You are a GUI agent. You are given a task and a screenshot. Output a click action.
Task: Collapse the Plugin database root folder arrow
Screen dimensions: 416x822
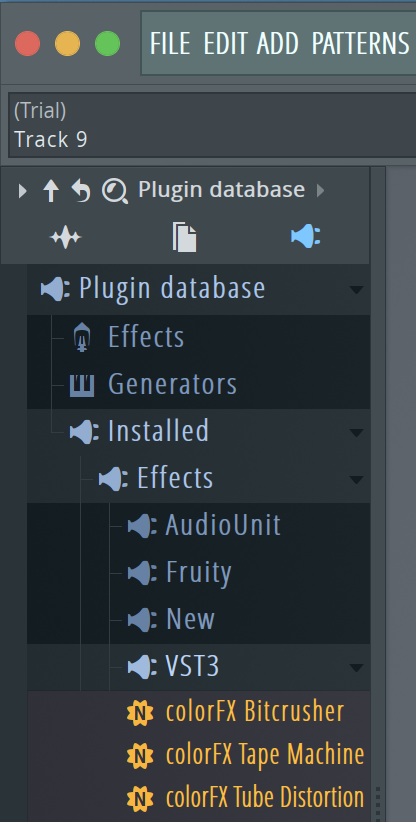tap(356, 290)
